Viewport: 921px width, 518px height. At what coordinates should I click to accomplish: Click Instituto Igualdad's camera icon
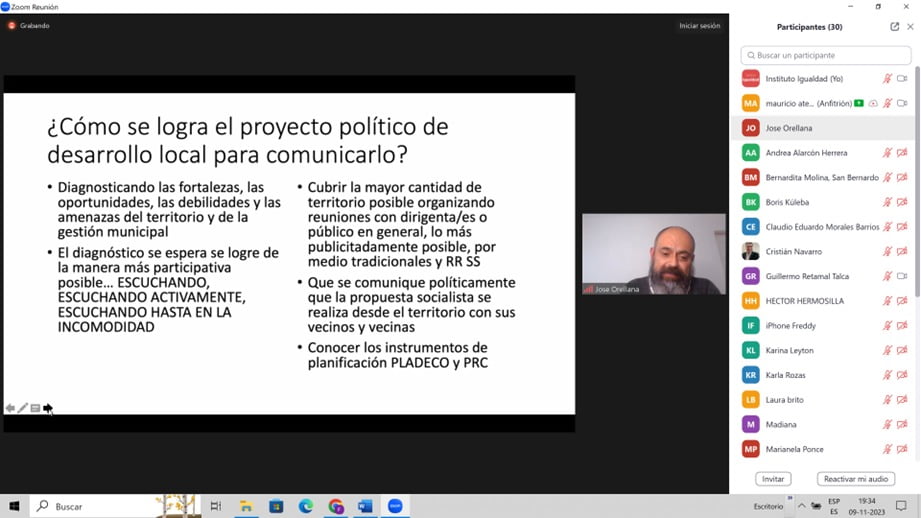tap(902, 79)
